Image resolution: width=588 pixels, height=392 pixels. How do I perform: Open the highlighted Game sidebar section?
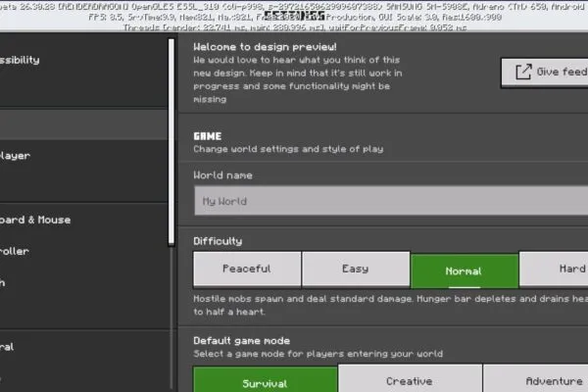[x=83, y=124]
